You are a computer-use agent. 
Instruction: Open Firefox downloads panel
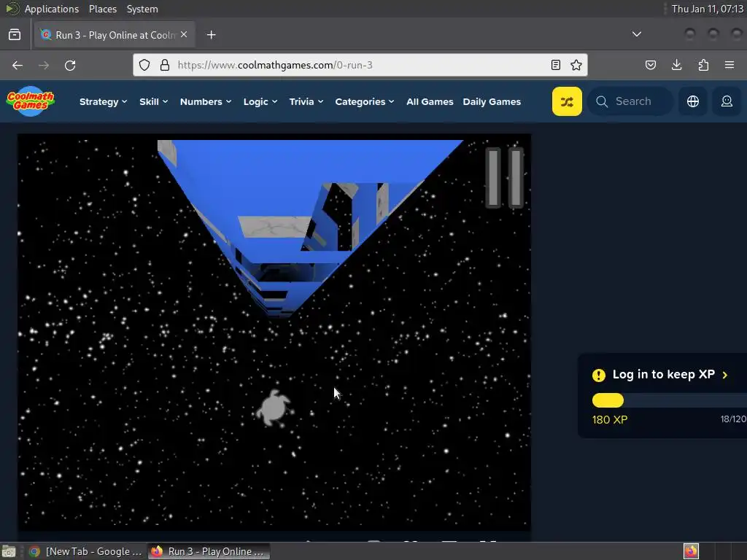point(676,65)
